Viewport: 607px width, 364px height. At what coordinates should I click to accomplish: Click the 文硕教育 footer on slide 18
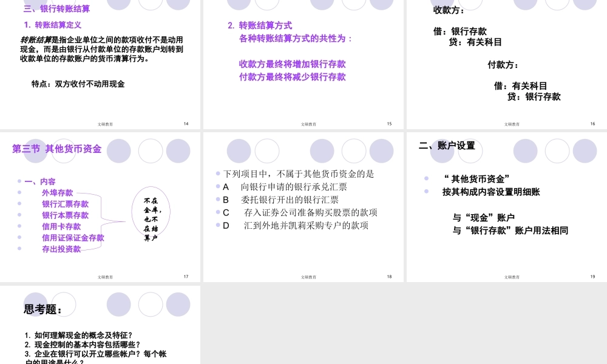308,277
